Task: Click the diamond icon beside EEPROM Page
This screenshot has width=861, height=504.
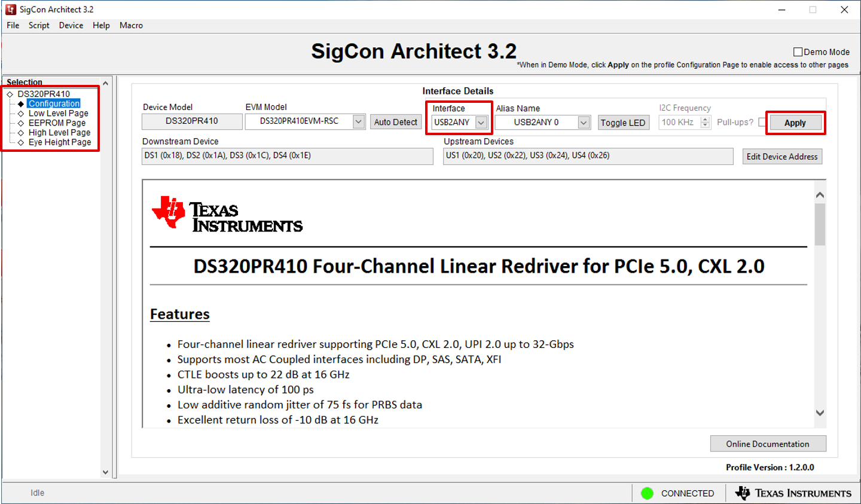Action: pos(21,123)
